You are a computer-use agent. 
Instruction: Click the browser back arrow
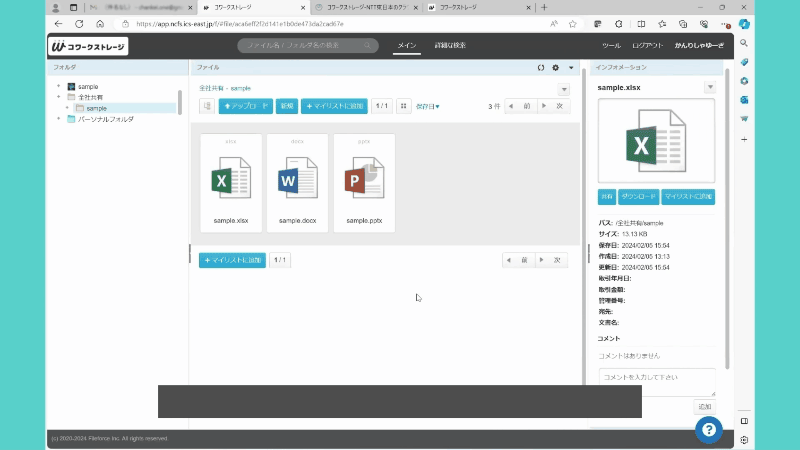coord(58,23)
